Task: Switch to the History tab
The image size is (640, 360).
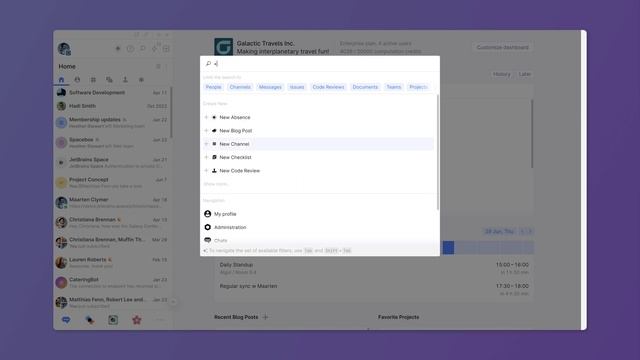Action: [x=502, y=74]
